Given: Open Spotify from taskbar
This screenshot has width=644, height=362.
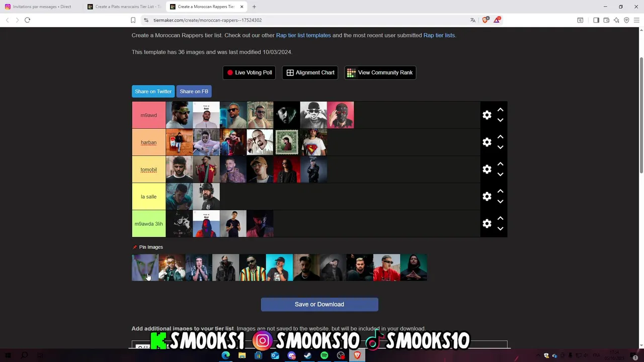Looking at the screenshot, I should tap(325, 355).
